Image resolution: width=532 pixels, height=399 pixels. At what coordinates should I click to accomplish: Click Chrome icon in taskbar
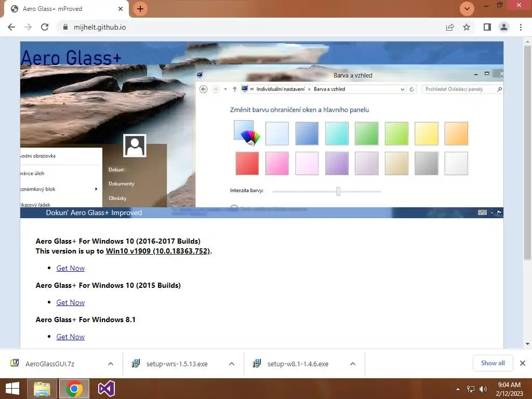74,389
